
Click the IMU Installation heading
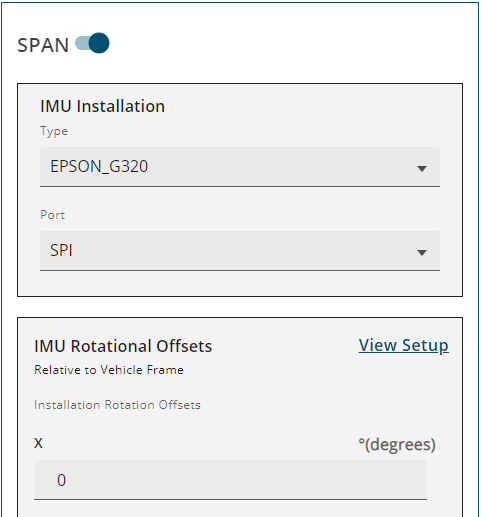click(102, 106)
